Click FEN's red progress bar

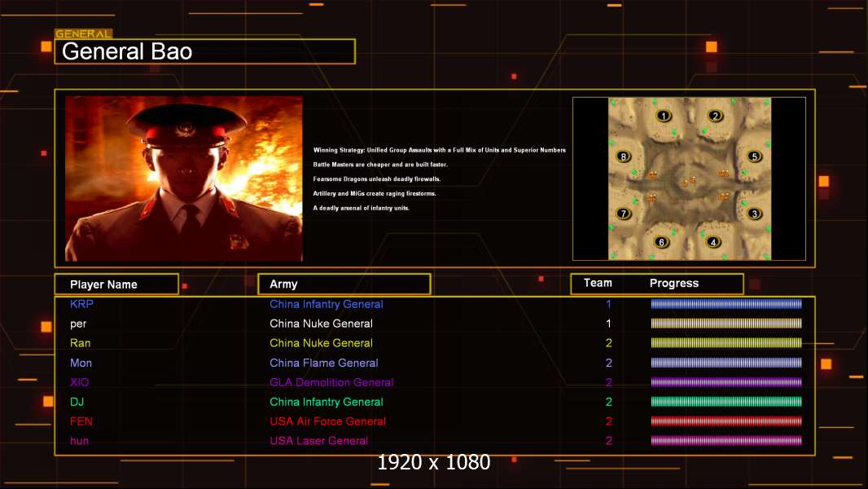click(726, 421)
